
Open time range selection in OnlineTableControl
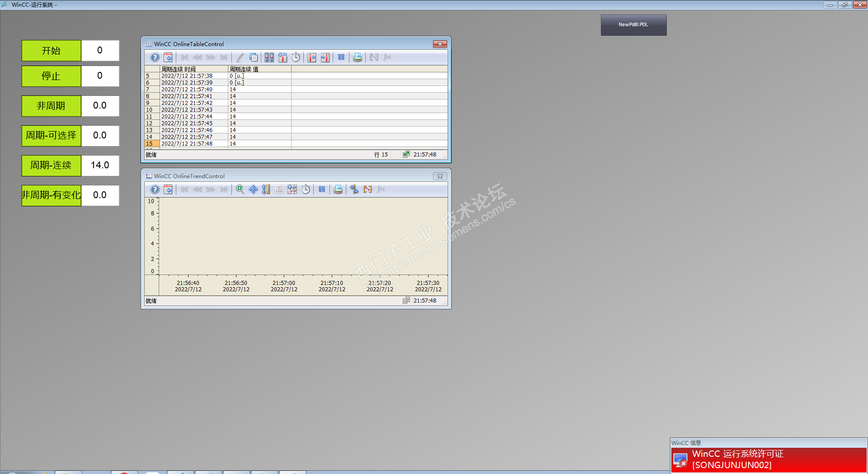coord(296,57)
